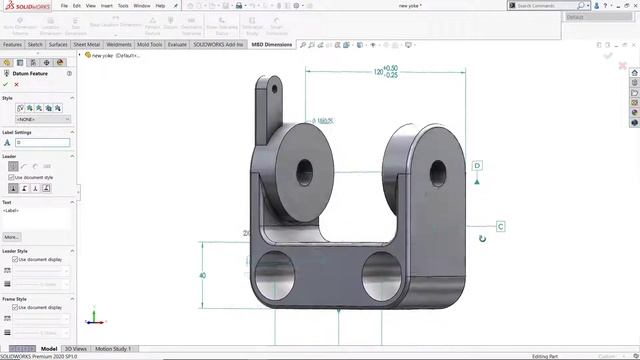640x360 pixels.
Task: Collapse the Text section
Action: tap(72, 202)
